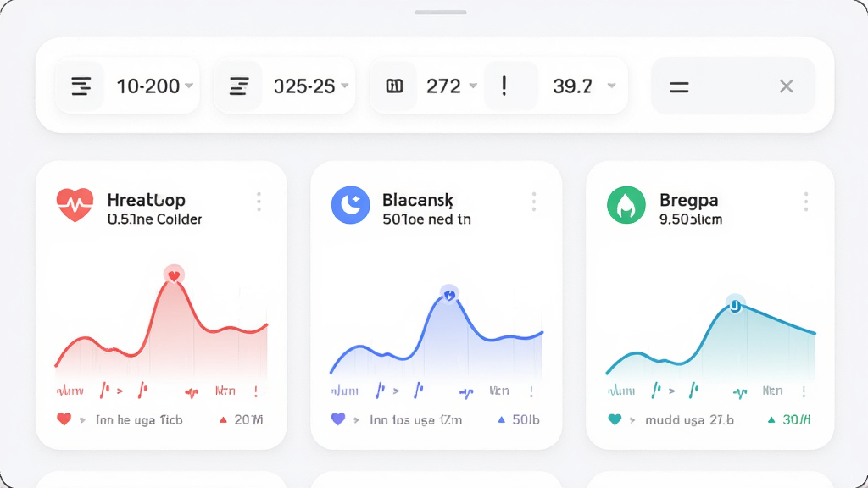
Task: Click the "30/H" value on Bregpa card
Action: (797, 420)
